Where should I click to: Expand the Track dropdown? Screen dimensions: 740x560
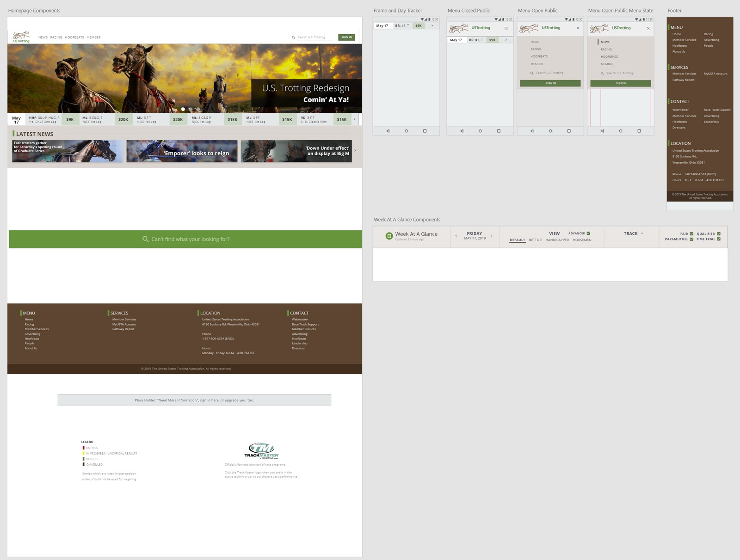click(x=633, y=234)
